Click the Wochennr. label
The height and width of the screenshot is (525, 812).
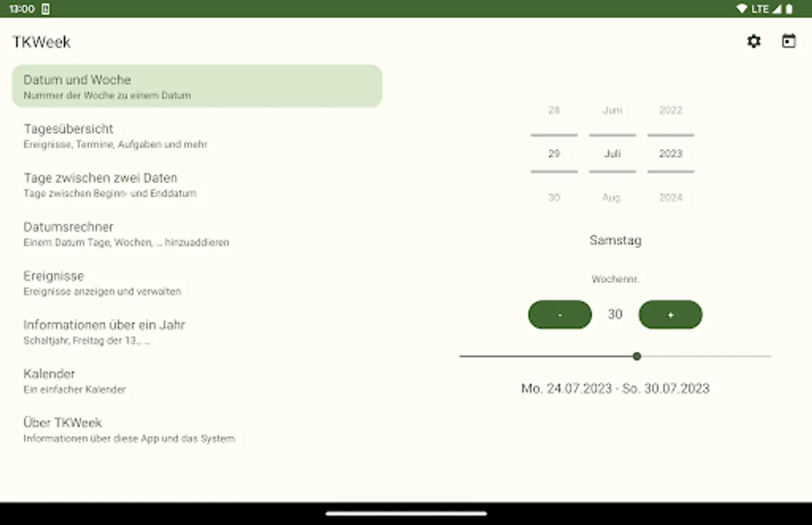click(615, 279)
